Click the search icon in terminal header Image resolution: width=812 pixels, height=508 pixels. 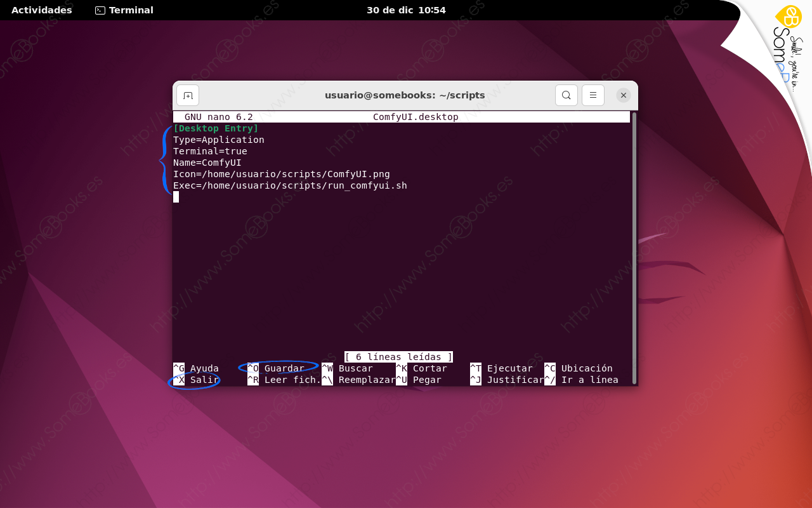pos(565,95)
